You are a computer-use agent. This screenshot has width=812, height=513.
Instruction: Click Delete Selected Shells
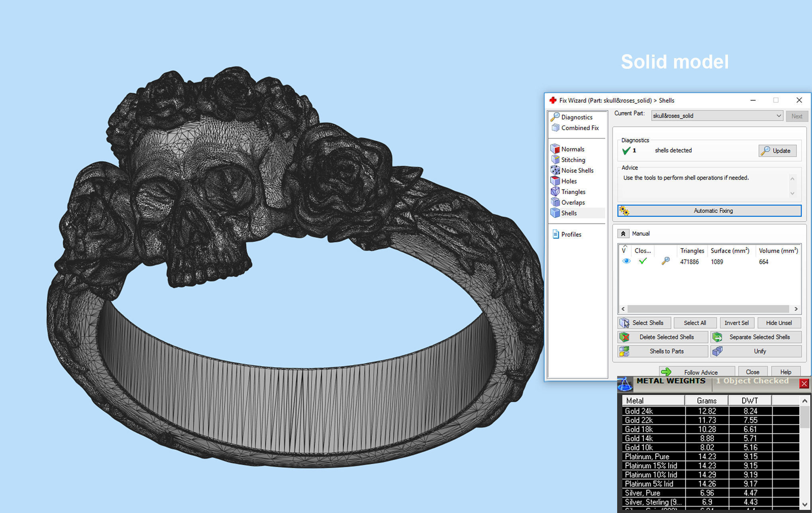[663, 337]
